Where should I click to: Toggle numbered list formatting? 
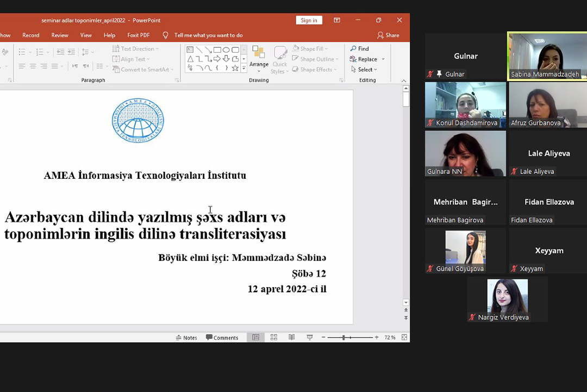tap(40, 52)
